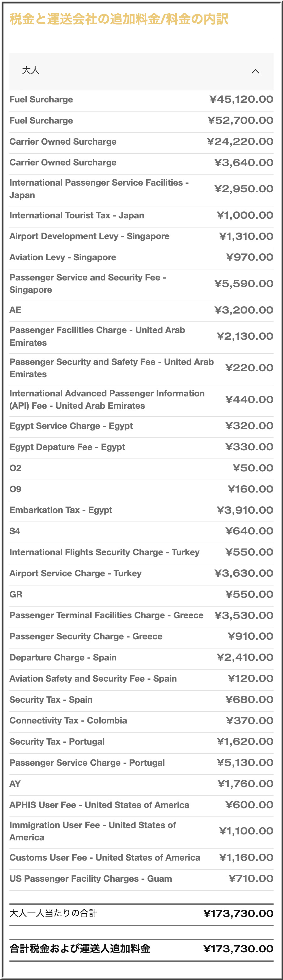Image resolution: width=283 pixels, height=980 pixels.
Task: Select Egypt Service Charge - Egypt label
Action: [x=71, y=426]
